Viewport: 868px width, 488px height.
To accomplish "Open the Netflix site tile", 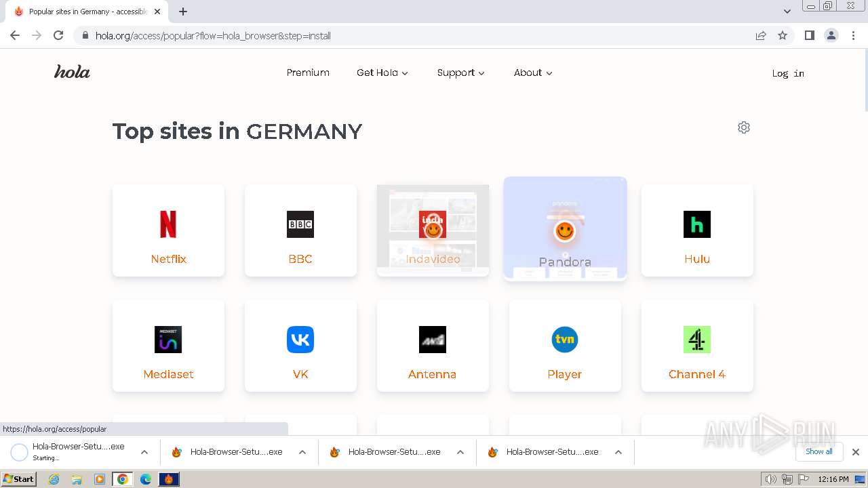I will [168, 230].
